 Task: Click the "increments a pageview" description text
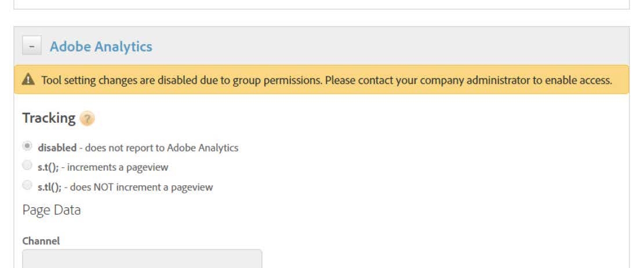click(x=118, y=167)
